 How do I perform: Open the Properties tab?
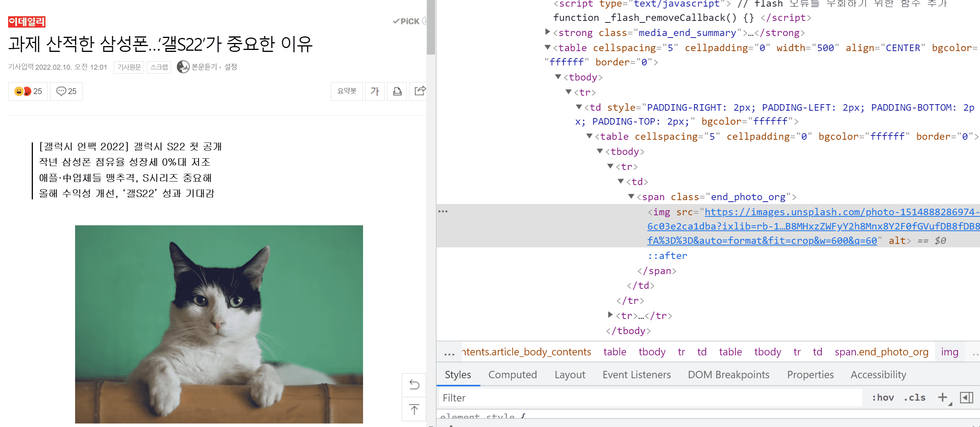pyautogui.click(x=810, y=374)
